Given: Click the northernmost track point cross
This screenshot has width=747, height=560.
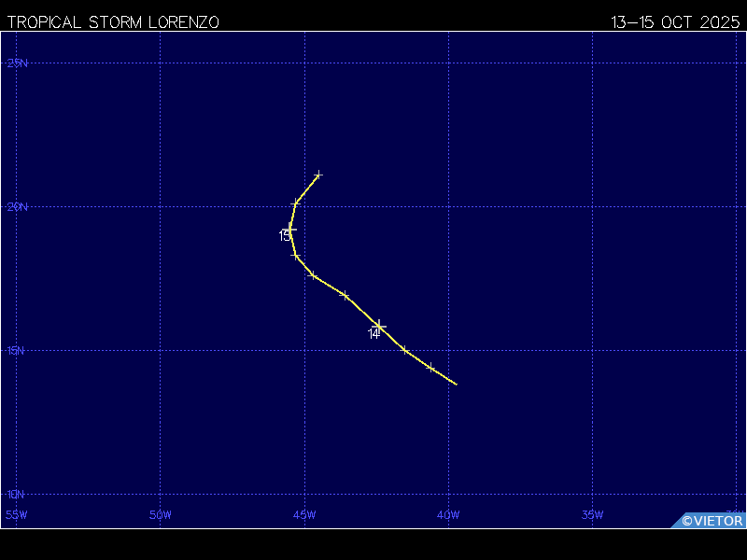Looking at the screenshot, I should pyautogui.click(x=318, y=175).
